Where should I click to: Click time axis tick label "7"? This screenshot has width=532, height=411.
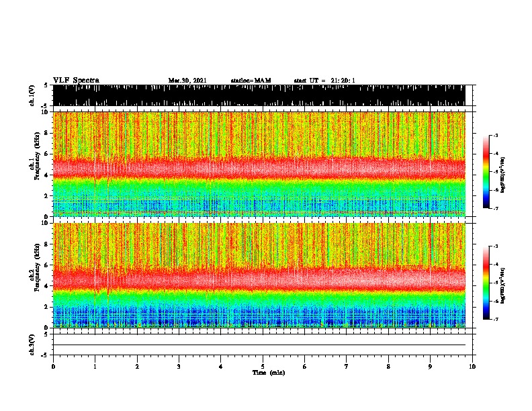coord(347,367)
